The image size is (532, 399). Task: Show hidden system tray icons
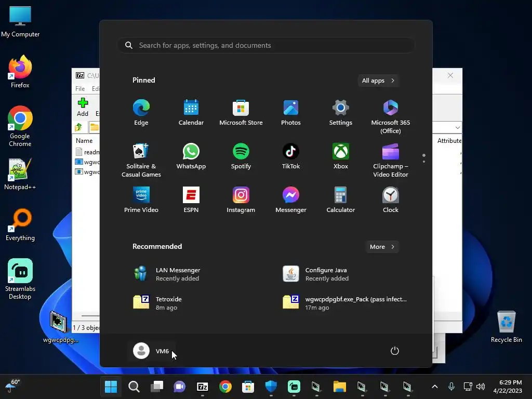coord(435,387)
